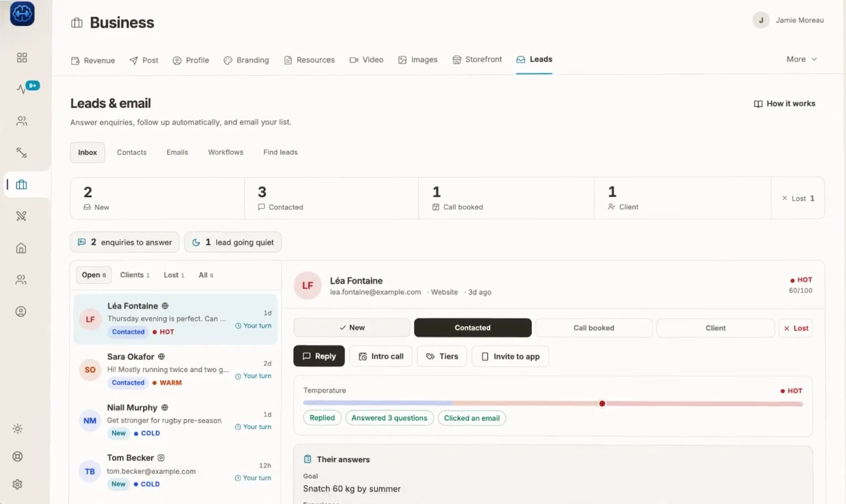The width and height of the screenshot is (846, 504).
Task: Switch to the Contacts sub-tab
Action: coord(131,152)
